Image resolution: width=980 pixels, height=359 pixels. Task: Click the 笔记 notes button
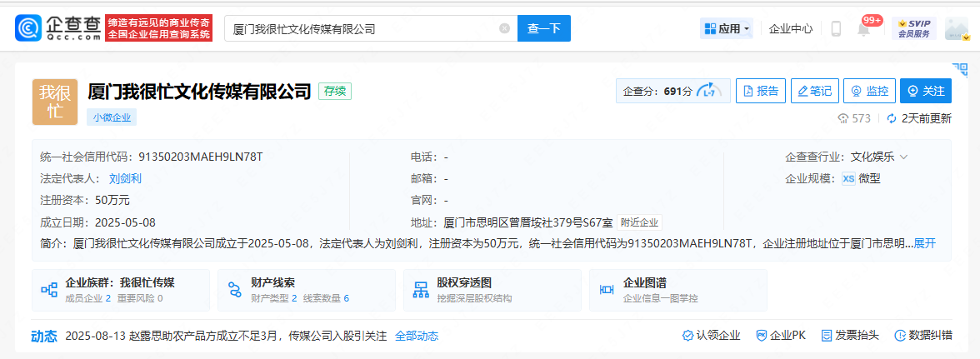[814, 91]
